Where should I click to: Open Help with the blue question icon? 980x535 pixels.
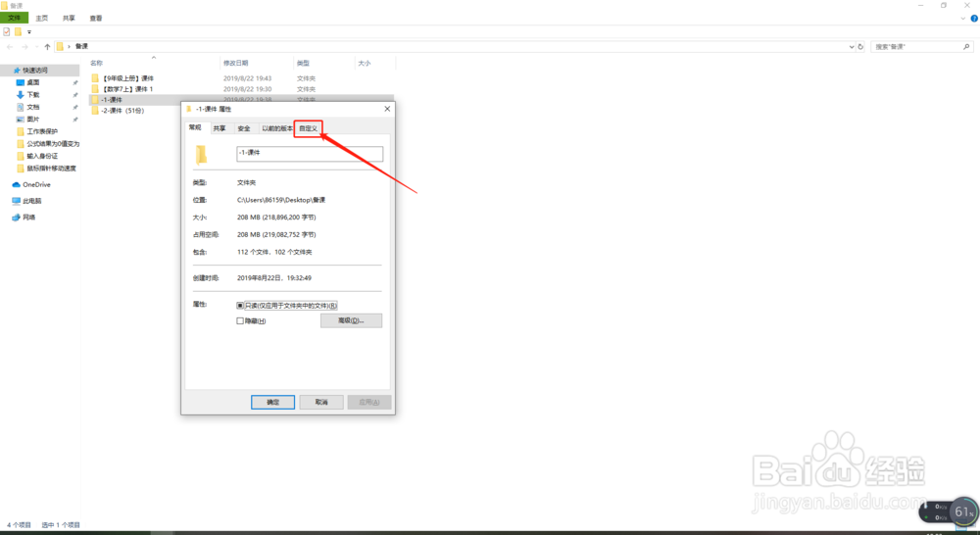[x=974, y=19]
